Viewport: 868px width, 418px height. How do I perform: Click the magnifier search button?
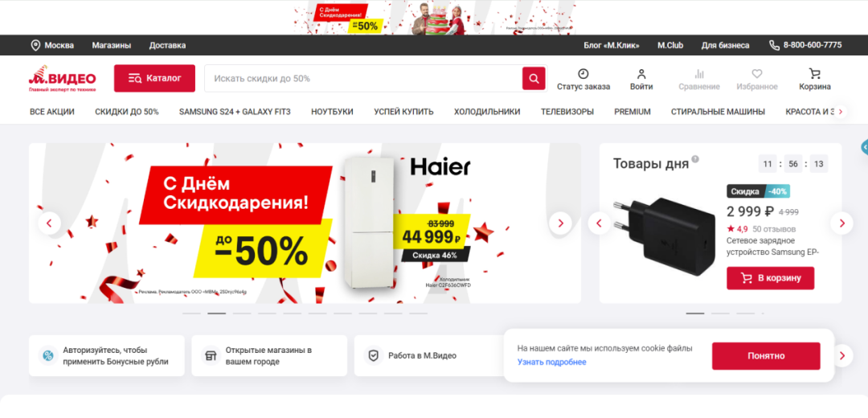534,79
